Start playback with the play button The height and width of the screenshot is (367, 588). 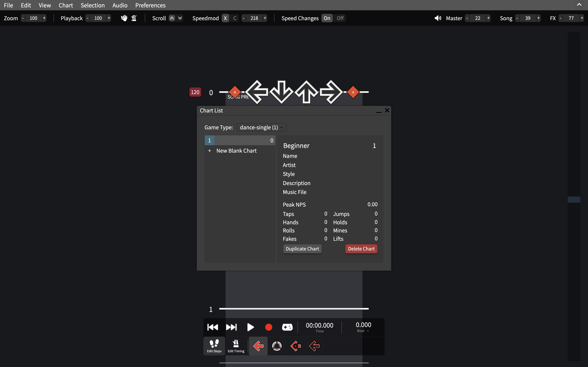(x=250, y=327)
